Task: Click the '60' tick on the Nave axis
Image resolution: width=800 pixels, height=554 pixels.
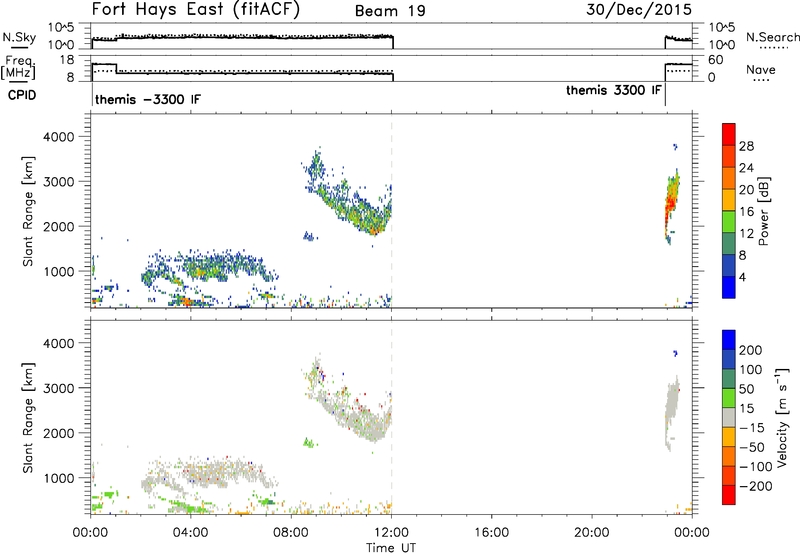Action: tap(716, 60)
